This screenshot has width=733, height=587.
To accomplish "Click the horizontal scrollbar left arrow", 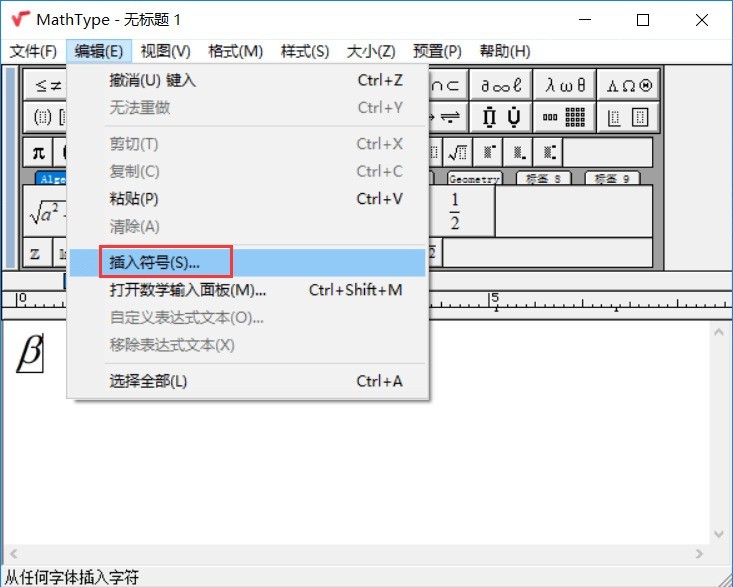I will coord(14,554).
